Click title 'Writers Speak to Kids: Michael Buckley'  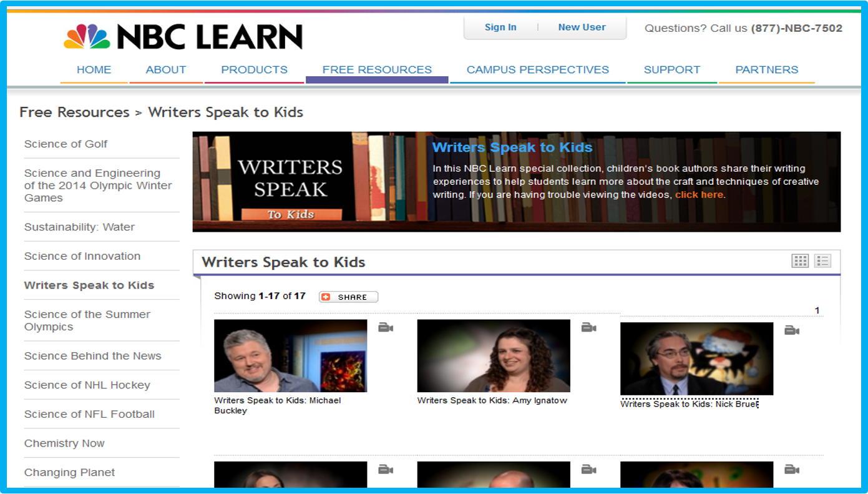coord(278,405)
